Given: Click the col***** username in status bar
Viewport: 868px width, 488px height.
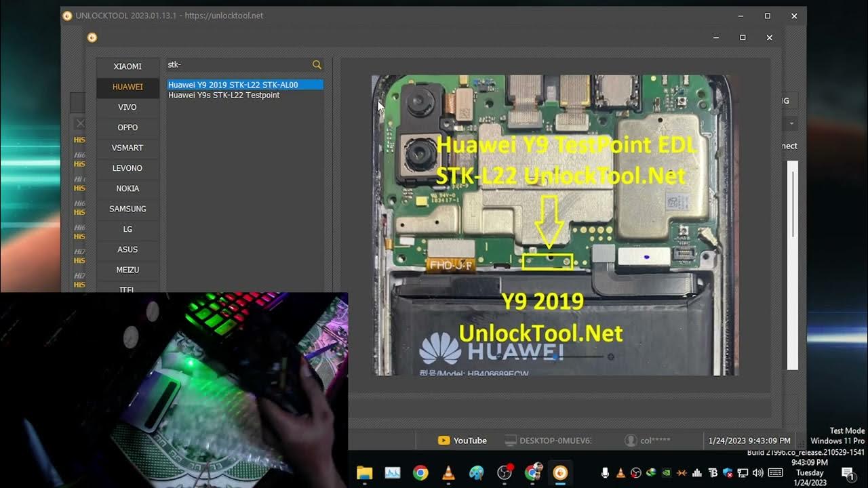Looking at the screenshot, I should pyautogui.click(x=655, y=441).
